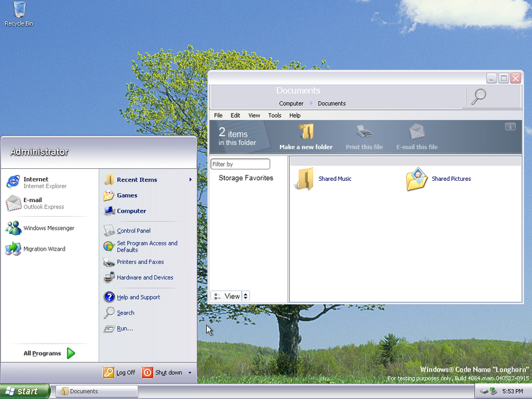
Task: Select Computer in the breadcrumb path
Action: pyautogui.click(x=291, y=103)
